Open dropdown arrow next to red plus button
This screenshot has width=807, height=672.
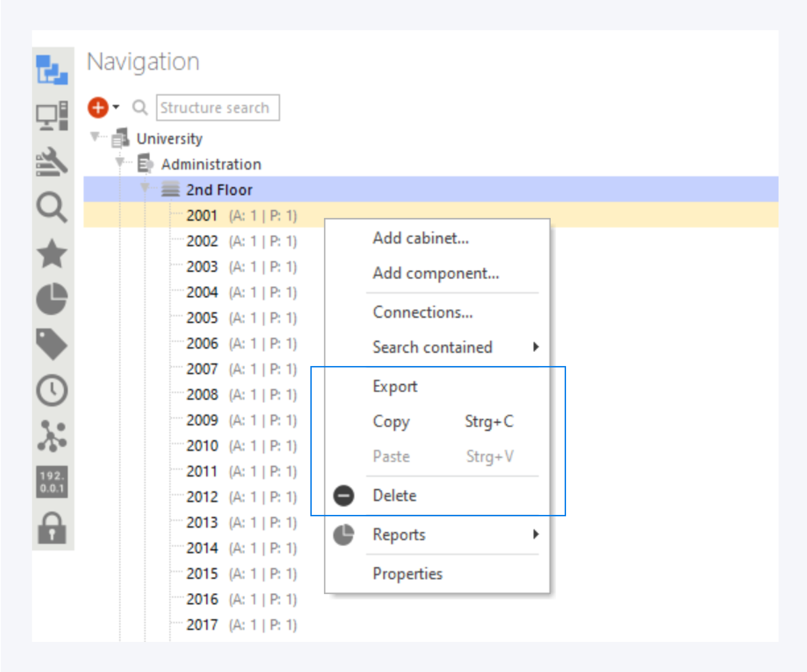[116, 107]
